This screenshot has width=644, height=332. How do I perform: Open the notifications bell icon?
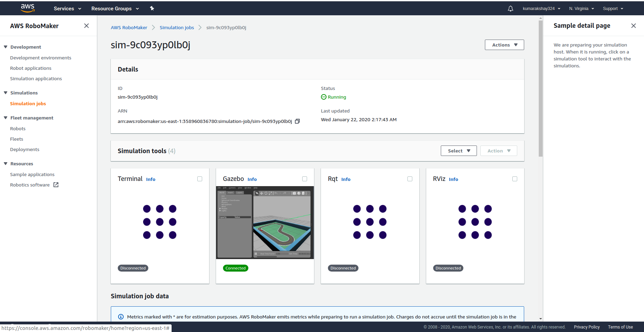click(x=510, y=9)
